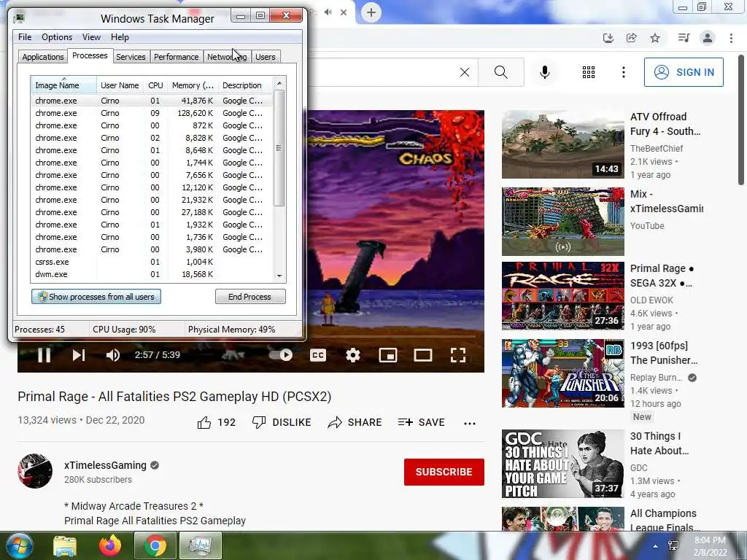Open Task Manager Options menu

(x=57, y=37)
